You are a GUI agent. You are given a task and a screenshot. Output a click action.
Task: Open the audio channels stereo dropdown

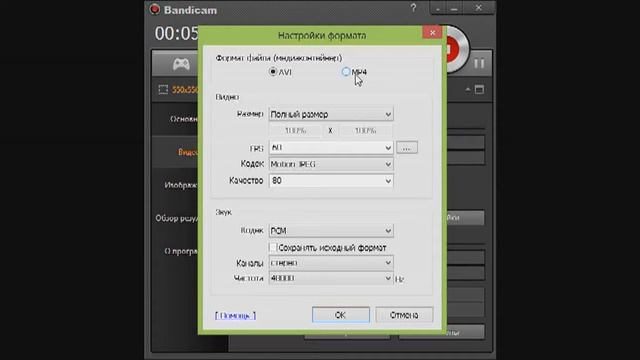(x=331, y=263)
